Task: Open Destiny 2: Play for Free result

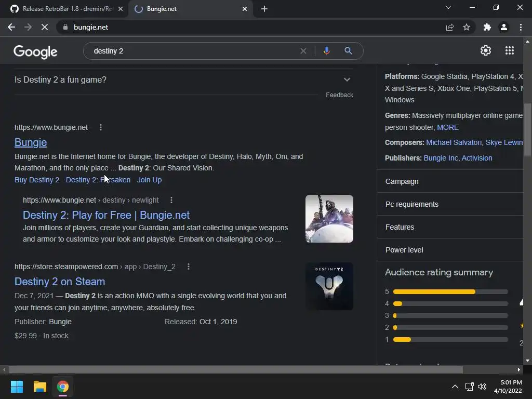Action: coord(106,215)
